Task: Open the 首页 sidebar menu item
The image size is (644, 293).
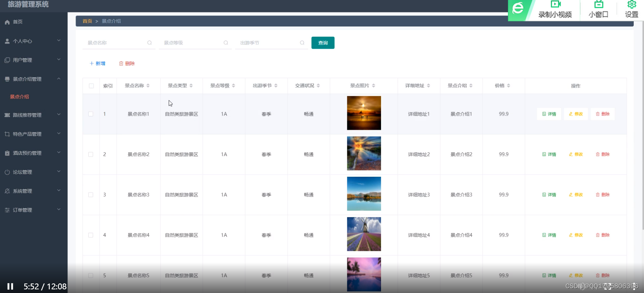Action: tap(34, 22)
